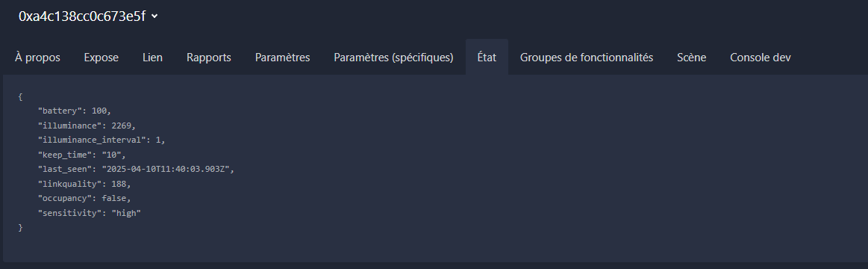Select the État tab

487,58
